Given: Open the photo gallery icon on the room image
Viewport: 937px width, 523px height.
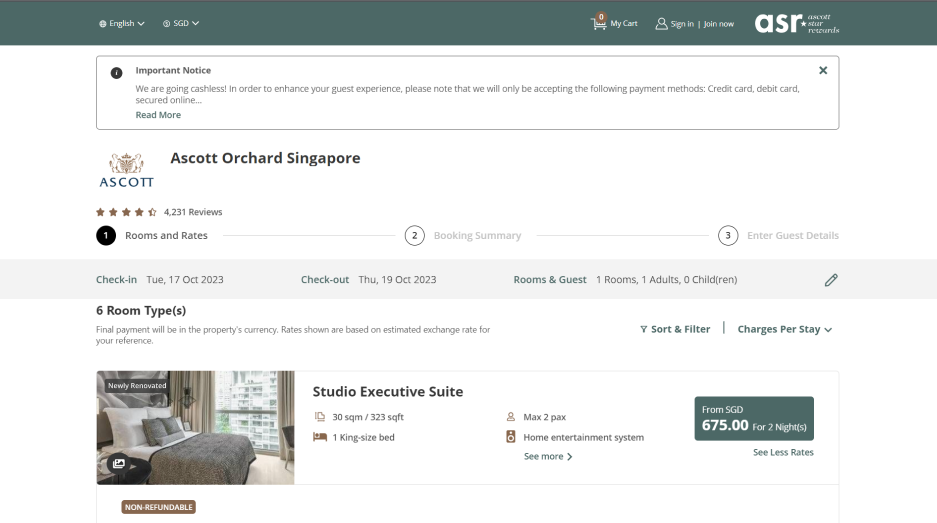Looking at the screenshot, I should click(x=119, y=463).
